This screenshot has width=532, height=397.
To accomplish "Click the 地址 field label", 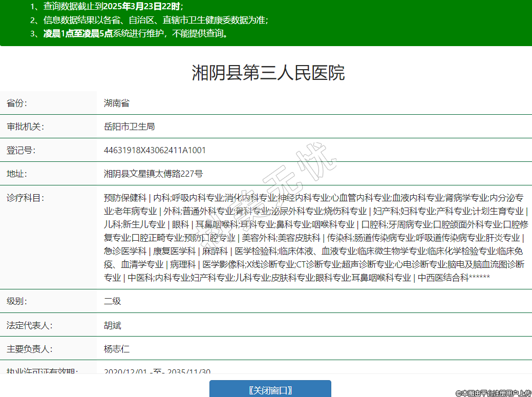I will tap(17, 174).
